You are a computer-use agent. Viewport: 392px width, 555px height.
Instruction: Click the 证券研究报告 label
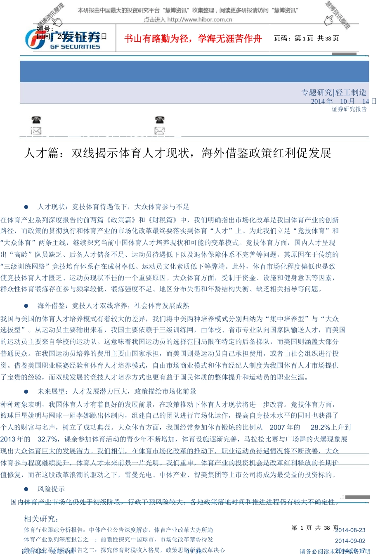point(349,109)
